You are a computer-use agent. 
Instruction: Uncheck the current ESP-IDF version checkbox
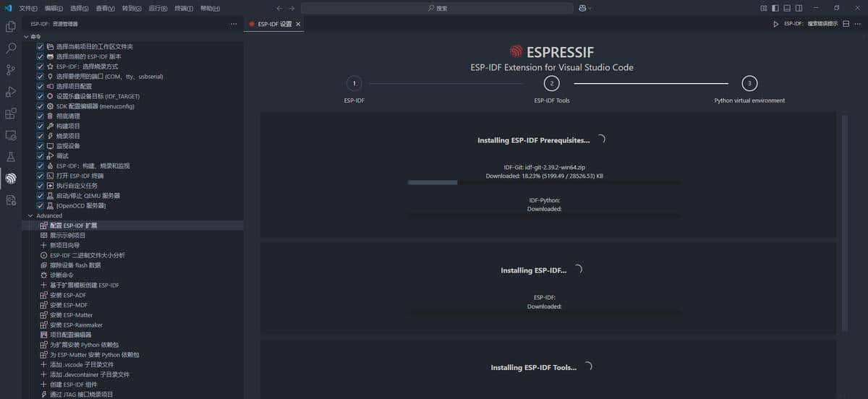pos(41,56)
